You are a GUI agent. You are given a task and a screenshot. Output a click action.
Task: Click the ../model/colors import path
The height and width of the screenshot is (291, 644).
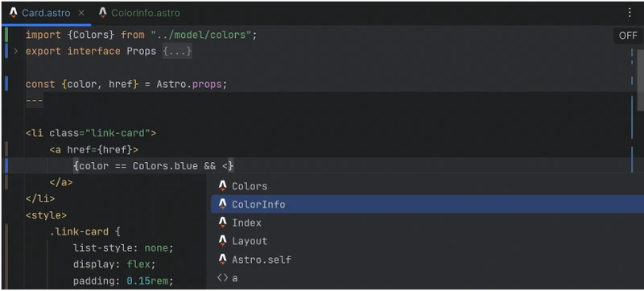click(200, 35)
